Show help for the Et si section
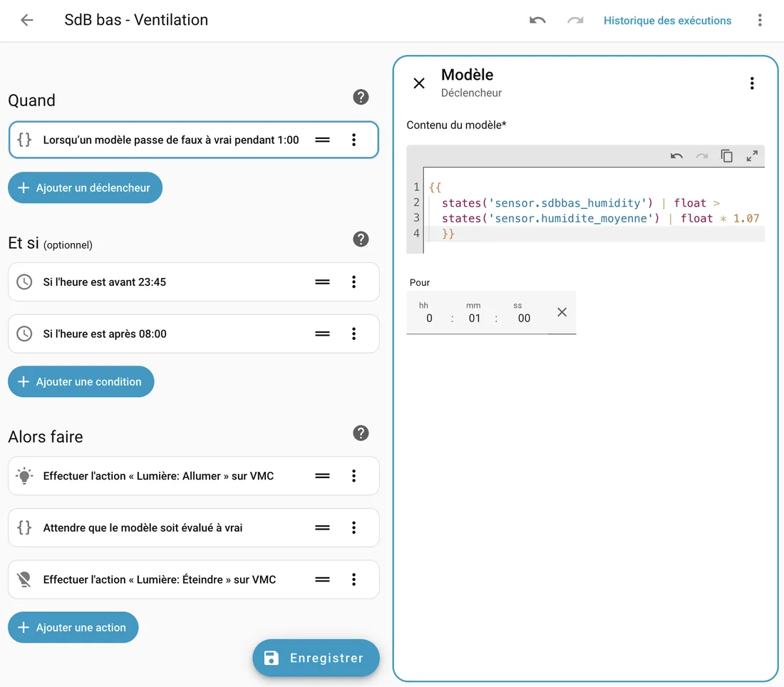The width and height of the screenshot is (784, 687). pos(361,239)
